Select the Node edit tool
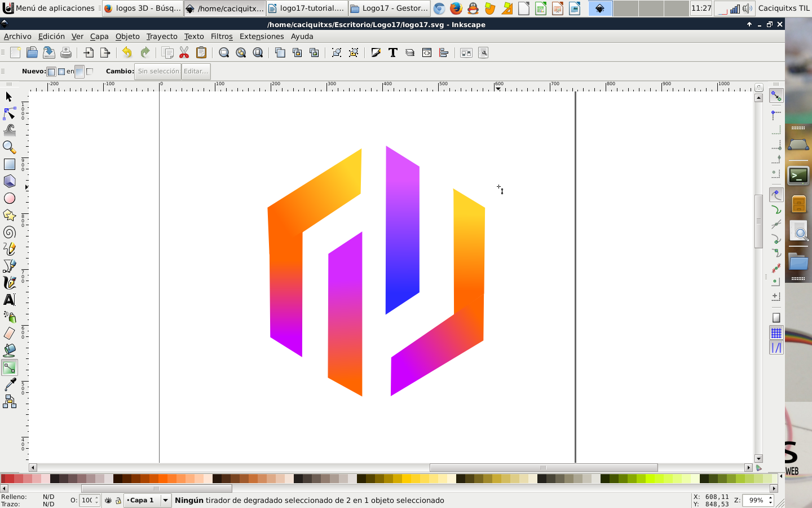Screen dimensions: 812x508 (9, 113)
